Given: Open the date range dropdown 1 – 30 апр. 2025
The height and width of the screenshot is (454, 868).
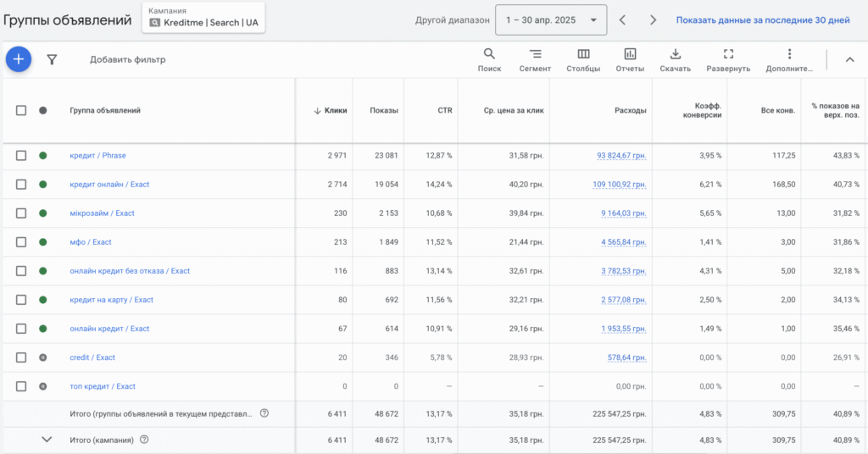Looking at the screenshot, I should [x=550, y=19].
